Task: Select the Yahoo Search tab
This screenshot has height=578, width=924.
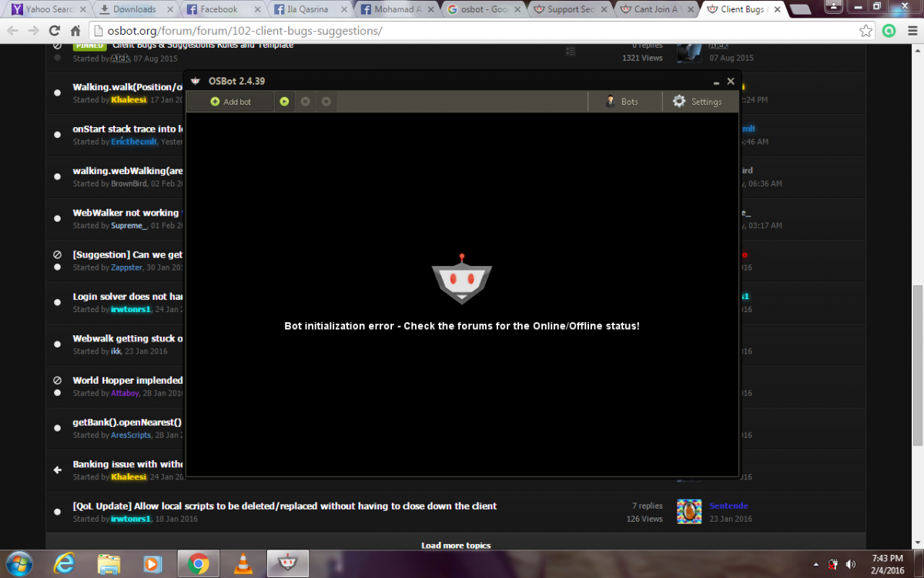Action: 45,9
